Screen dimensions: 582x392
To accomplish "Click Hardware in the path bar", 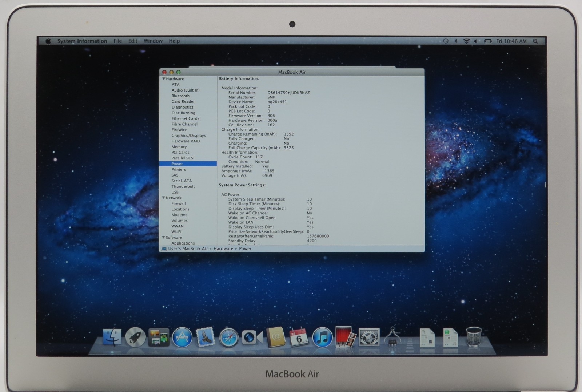I will 223,249.
